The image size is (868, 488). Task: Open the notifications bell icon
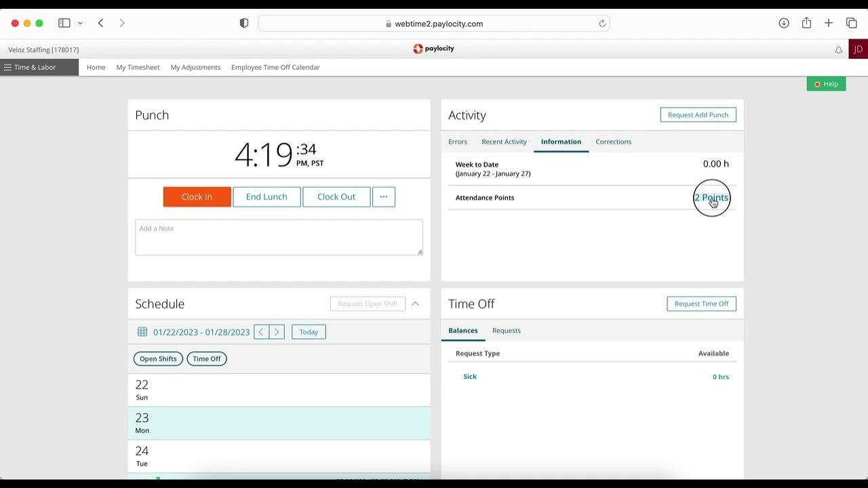[x=839, y=49]
